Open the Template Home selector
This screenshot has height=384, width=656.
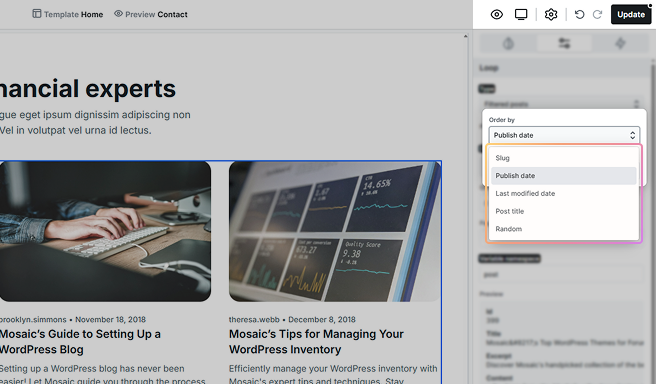[x=68, y=14]
